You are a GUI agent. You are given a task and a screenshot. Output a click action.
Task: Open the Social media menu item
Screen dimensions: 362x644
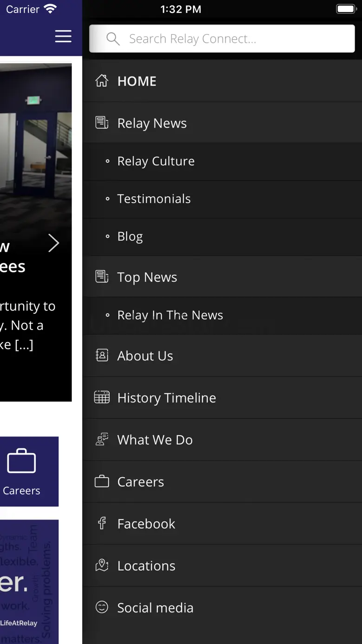pos(222,607)
